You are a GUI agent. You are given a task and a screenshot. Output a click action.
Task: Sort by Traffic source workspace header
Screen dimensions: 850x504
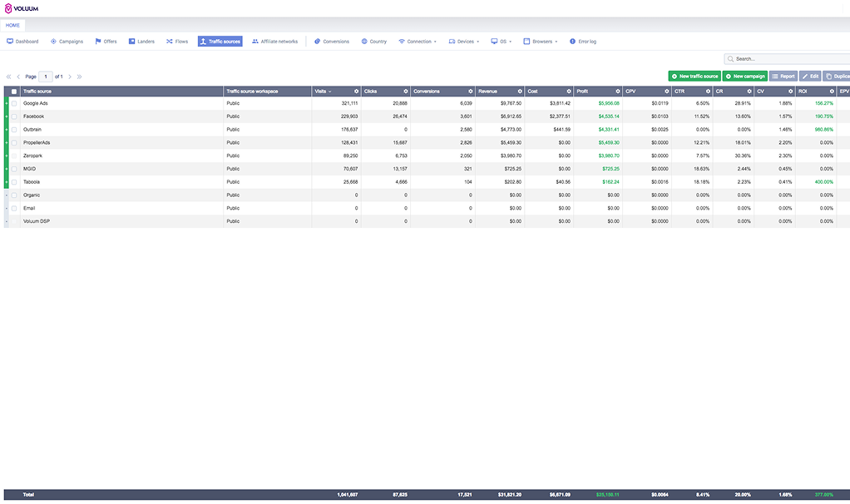[x=252, y=91]
